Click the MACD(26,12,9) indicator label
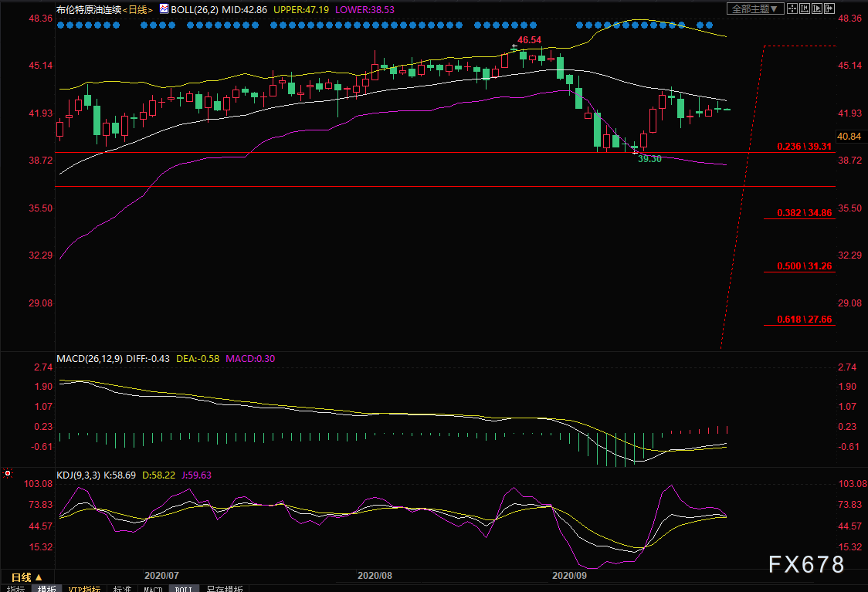The height and width of the screenshot is (592, 868). (x=90, y=358)
